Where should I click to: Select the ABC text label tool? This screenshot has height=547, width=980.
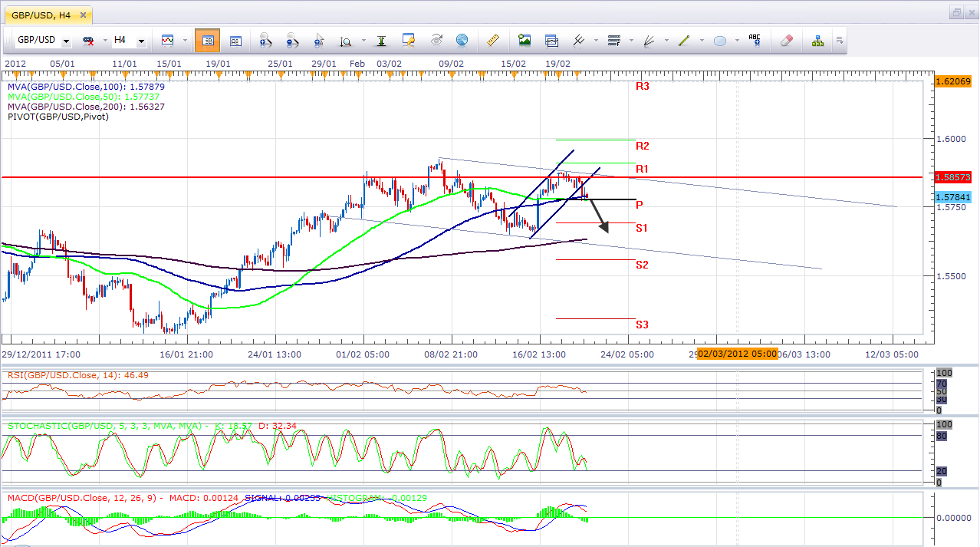tap(755, 40)
